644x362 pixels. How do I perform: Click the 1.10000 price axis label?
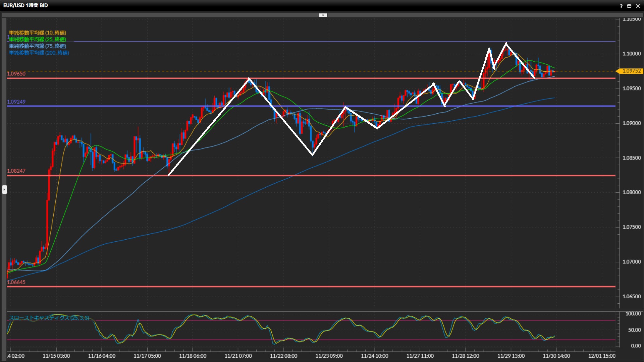(631, 54)
